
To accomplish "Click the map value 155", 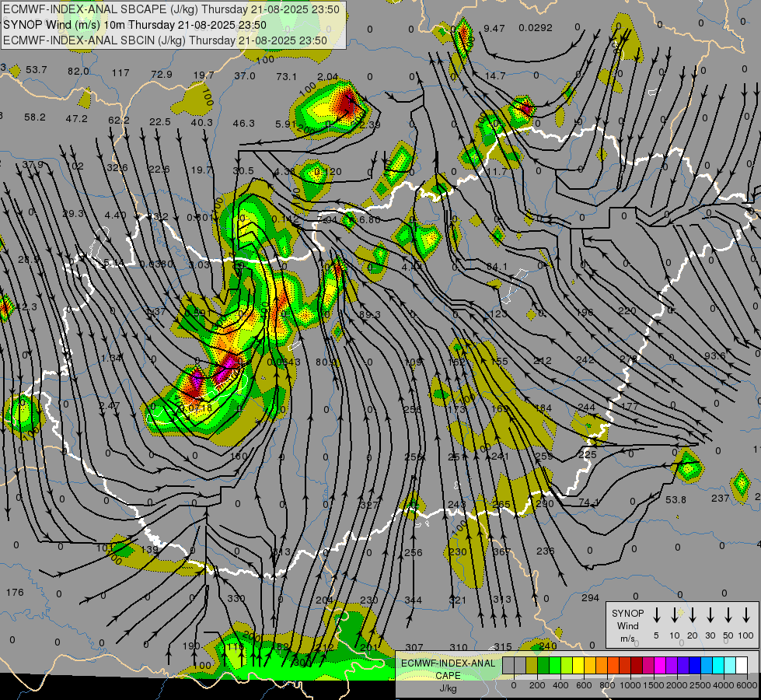I will (499, 362).
